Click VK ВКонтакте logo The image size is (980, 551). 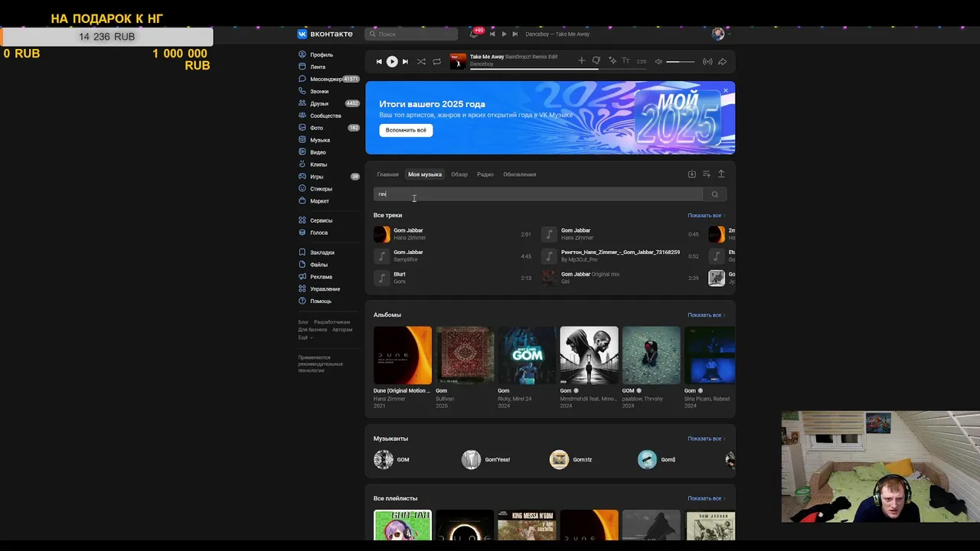point(325,34)
